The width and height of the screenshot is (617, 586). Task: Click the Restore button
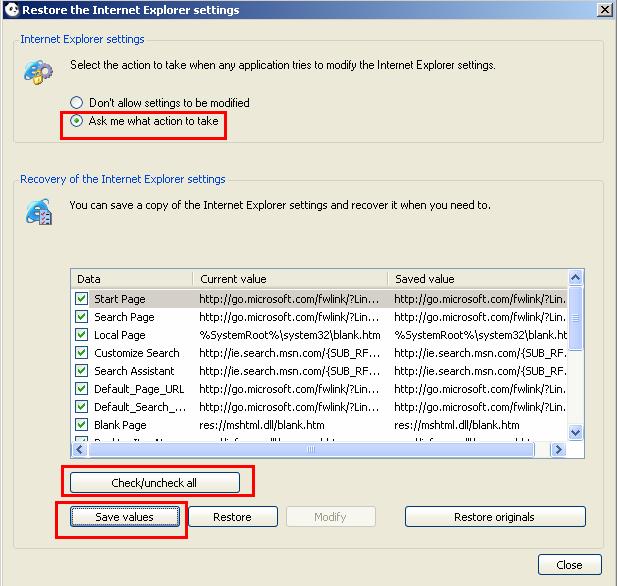coord(232,517)
